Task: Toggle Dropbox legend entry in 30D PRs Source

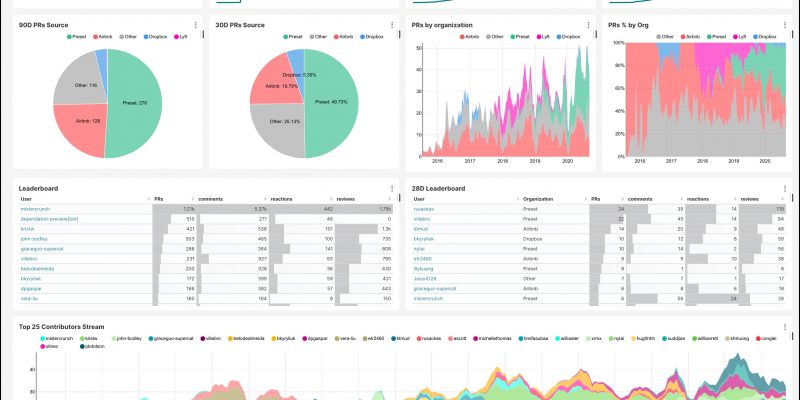Action: point(372,37)
